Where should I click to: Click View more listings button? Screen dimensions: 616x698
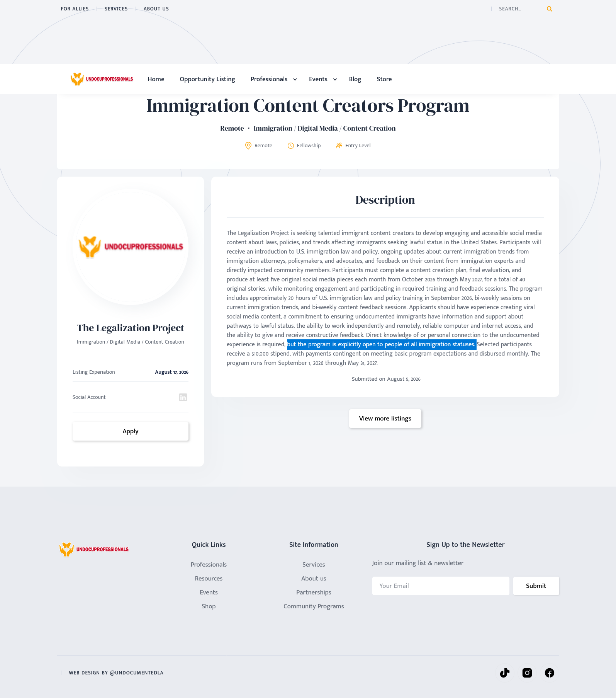(x=385, y=419)
